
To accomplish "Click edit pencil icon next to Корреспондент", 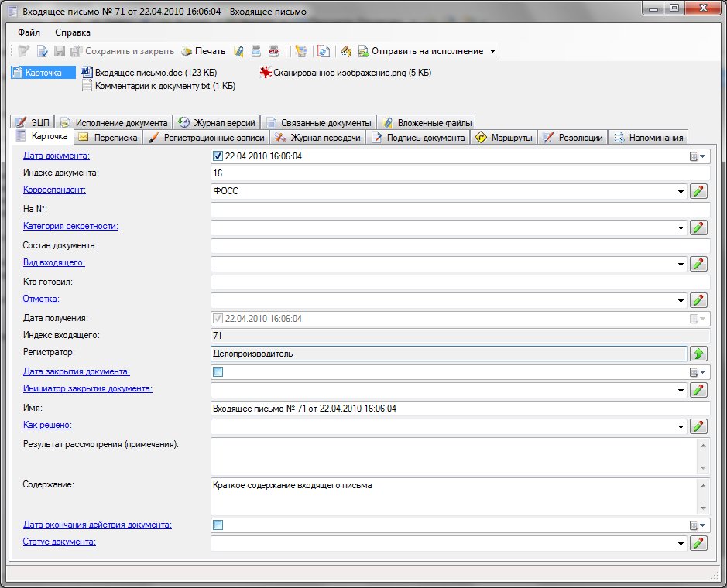I will coord(699,191).
